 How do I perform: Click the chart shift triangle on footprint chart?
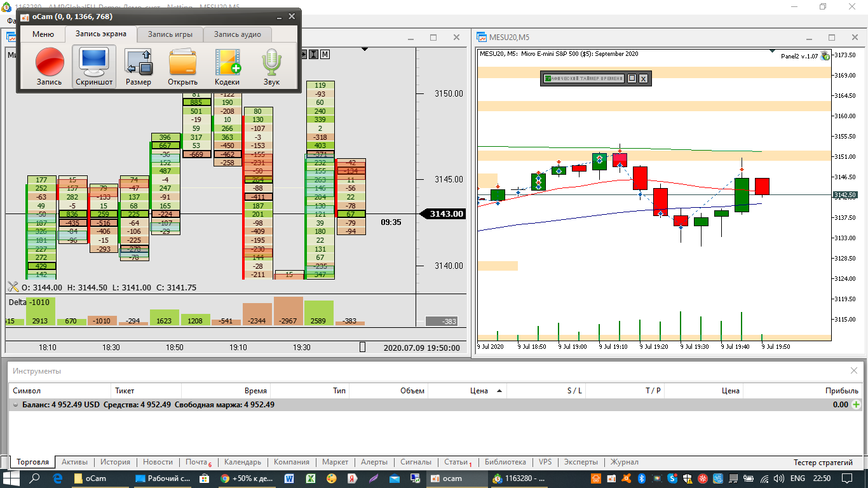(365, 49)
